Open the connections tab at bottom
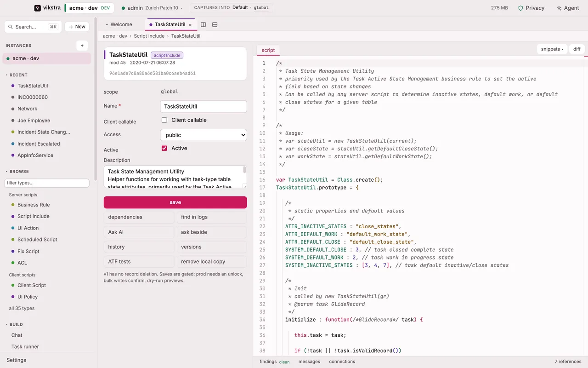 pos(342,362)
